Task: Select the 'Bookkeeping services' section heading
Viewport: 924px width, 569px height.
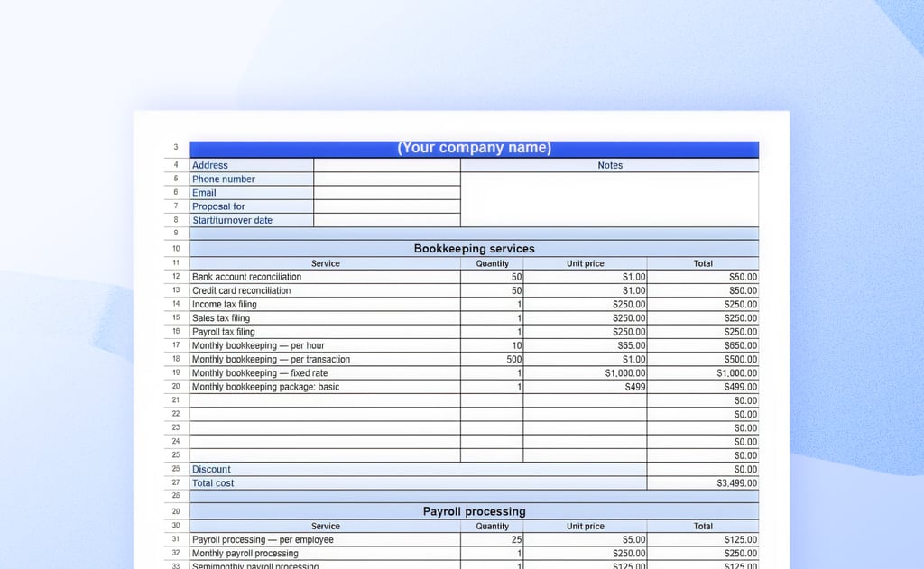Action: pyautogui.click(x=474, y=248)
